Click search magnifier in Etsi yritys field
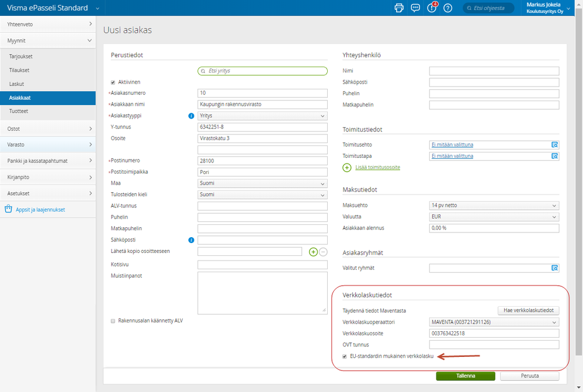This screenshot has height=392, width=583. click(203, 71)
